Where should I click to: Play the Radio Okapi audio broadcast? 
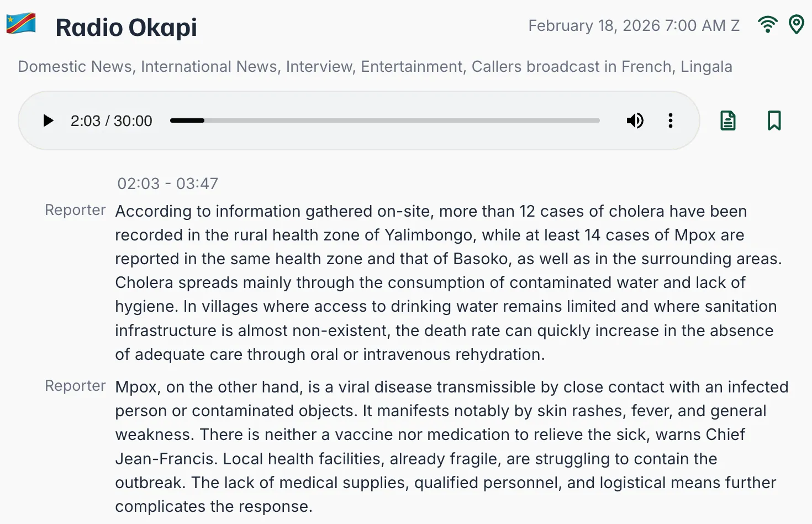pos(49,120)
